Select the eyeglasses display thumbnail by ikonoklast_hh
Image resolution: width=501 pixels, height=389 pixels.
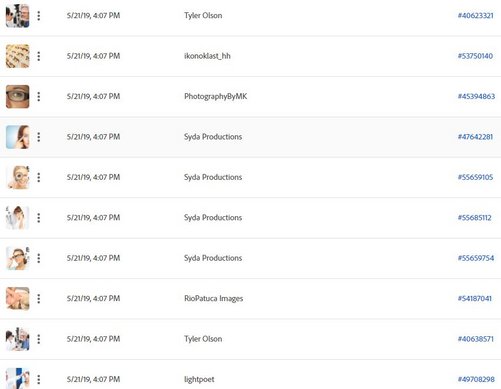(x=18, y=56)
